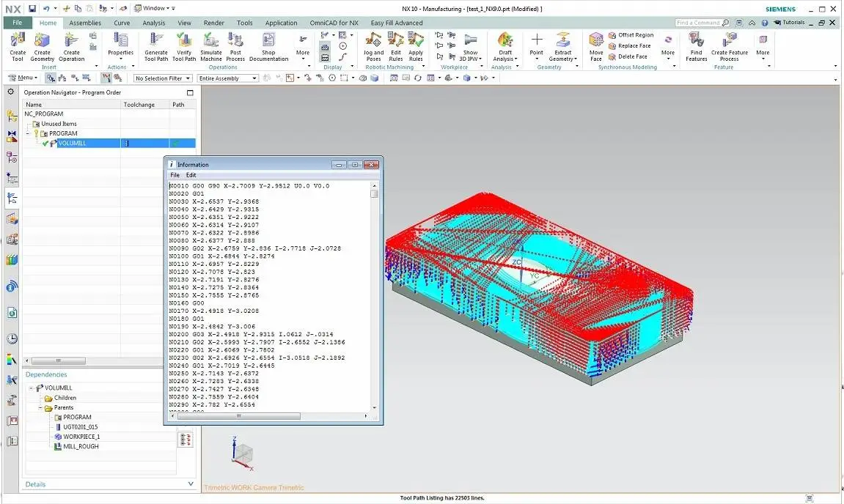Image resolution: width=844 pixels, height=504 pixels.
Task: Activate the Move Face tool
Action: pyautogui.click(x=596, y=47)
